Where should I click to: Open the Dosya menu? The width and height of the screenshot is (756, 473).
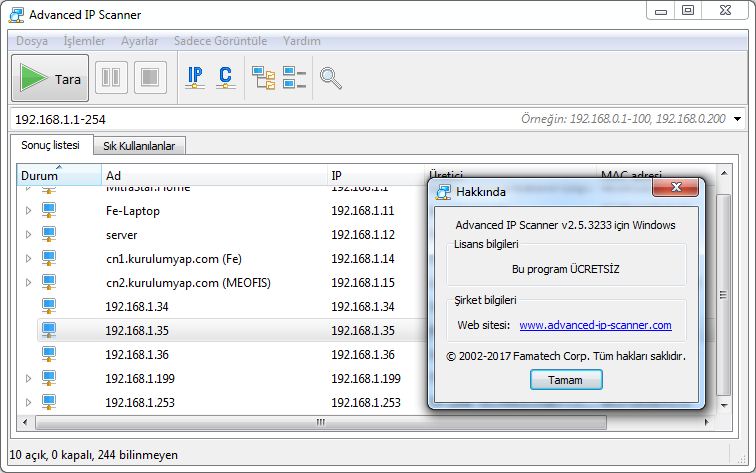(x=32, y=41)
